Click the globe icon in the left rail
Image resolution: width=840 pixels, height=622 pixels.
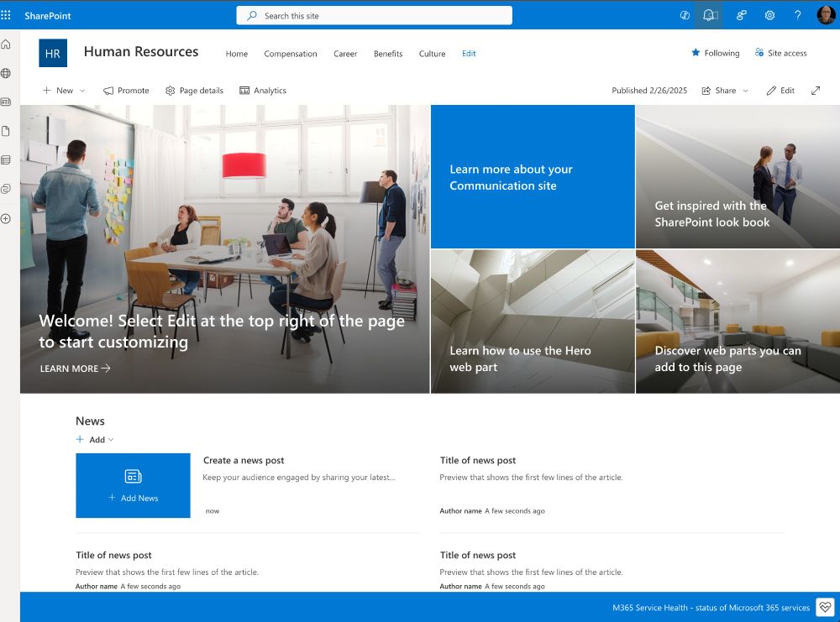[x=6, y=73]
